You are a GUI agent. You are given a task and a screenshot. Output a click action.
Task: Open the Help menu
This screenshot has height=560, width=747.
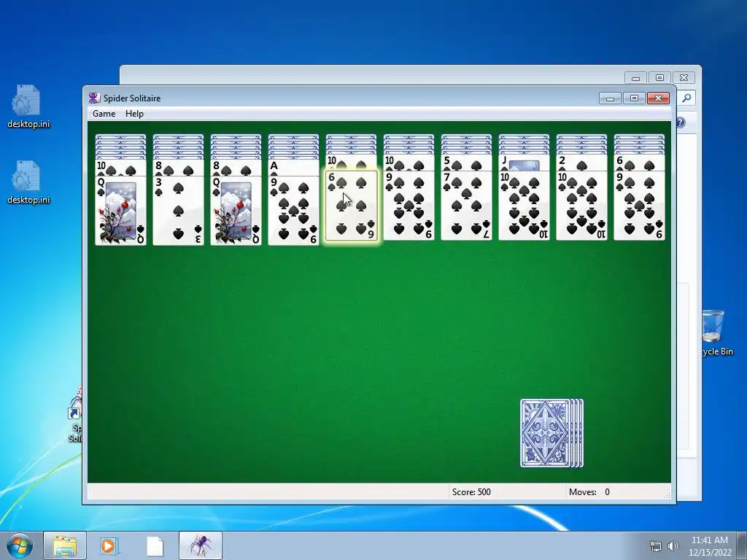point(134,113)
